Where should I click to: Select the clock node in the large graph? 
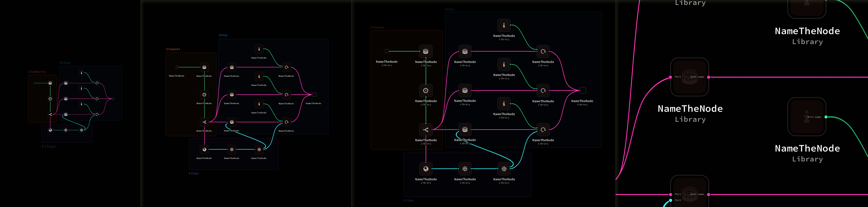click(x=426, y=90)
